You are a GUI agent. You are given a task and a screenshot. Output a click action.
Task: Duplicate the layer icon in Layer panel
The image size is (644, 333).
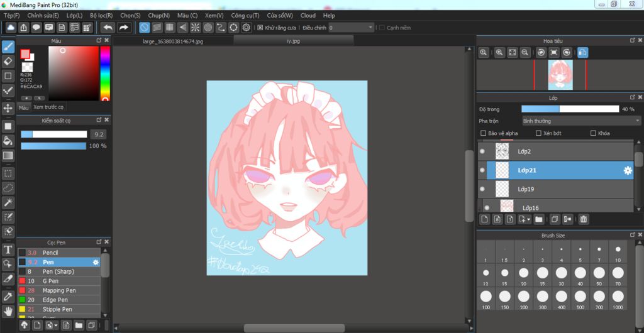(x=555, y=219)
